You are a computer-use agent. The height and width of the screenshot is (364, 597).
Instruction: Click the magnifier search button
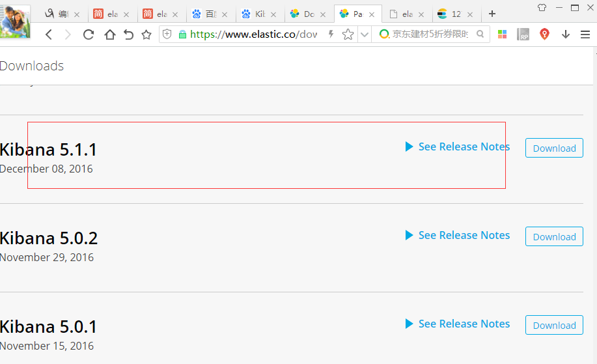point(480,34)
